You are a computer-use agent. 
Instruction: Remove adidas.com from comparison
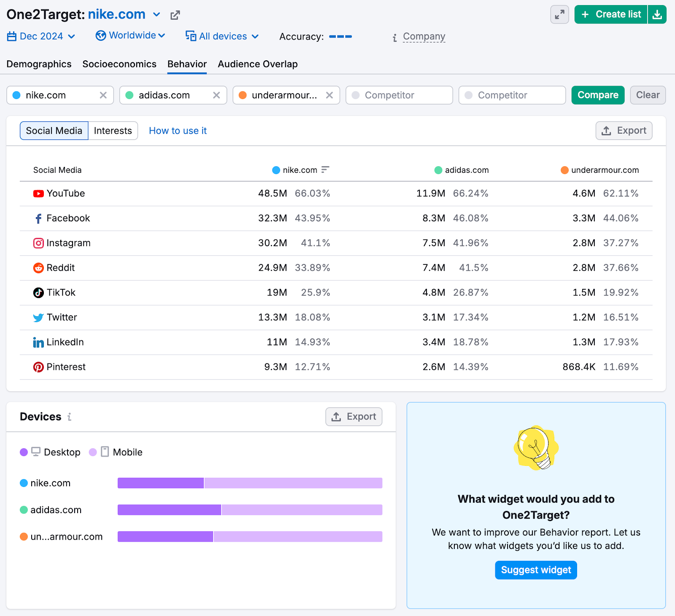(x=216, y=95)
